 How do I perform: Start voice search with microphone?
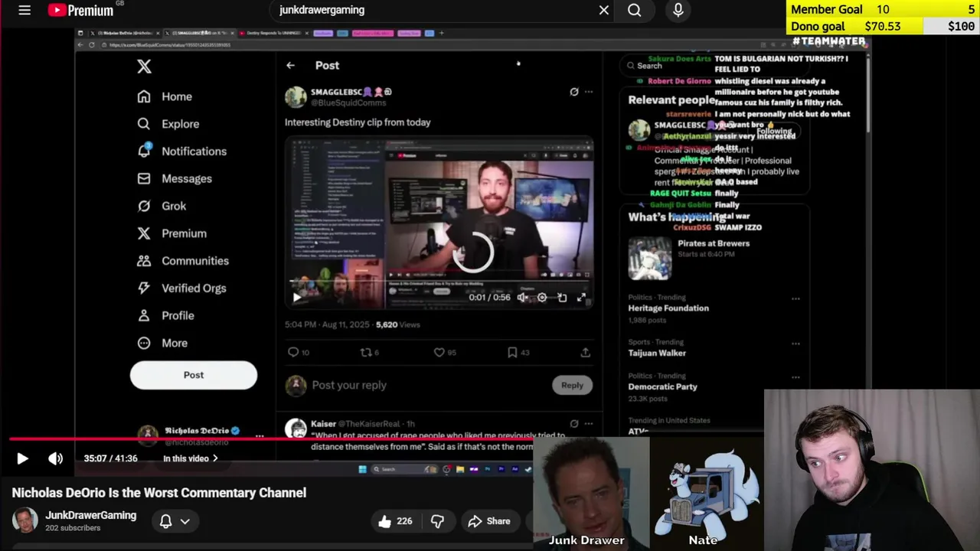tap(678, 10)
